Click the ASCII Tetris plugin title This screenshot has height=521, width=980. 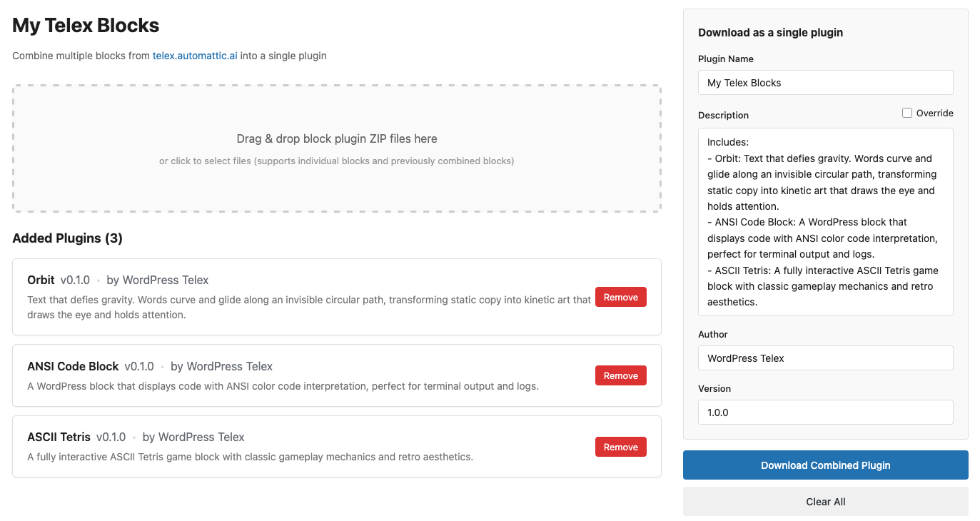point(59,437)
